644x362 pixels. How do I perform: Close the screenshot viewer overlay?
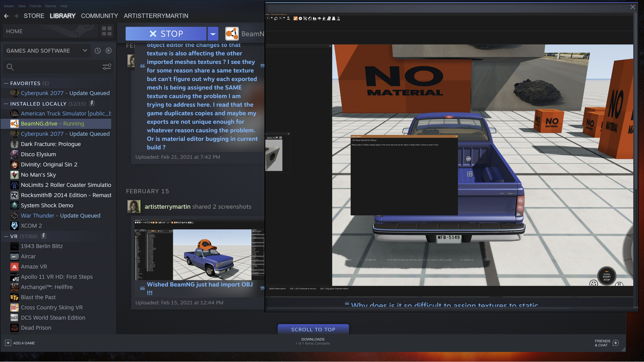pos(632,7)
